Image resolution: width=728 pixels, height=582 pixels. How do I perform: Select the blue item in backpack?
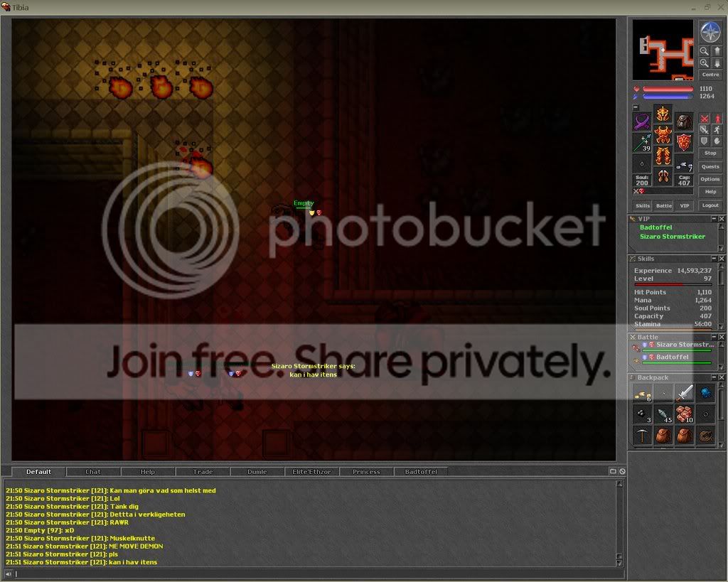coord(705,394)
